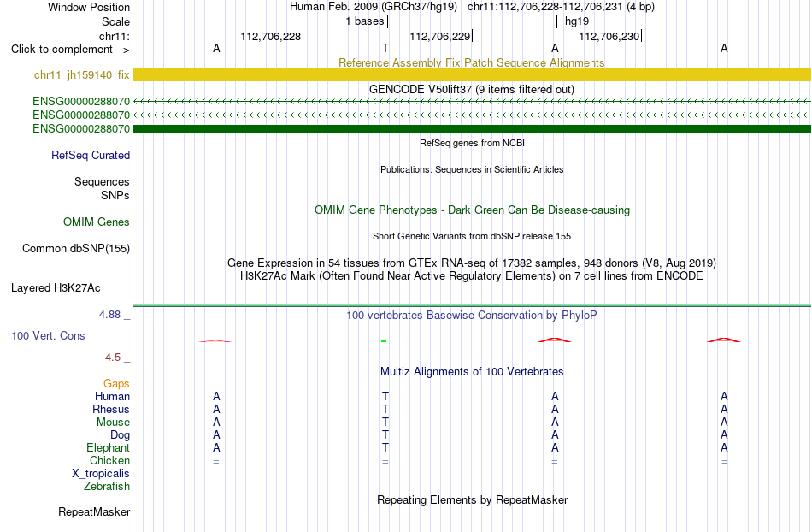Open the 'OMIM Gene Phenotypes' track title

tap(473, 210)
